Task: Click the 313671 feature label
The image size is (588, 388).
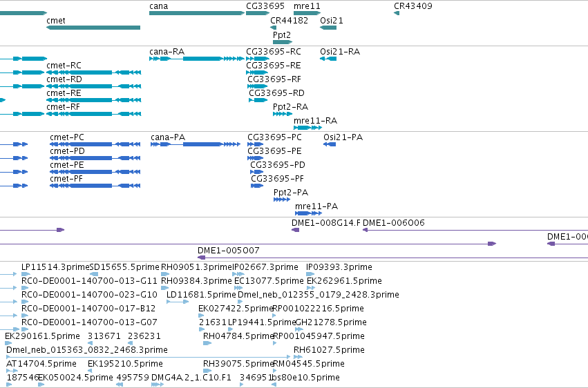Action: coord(104,336)
